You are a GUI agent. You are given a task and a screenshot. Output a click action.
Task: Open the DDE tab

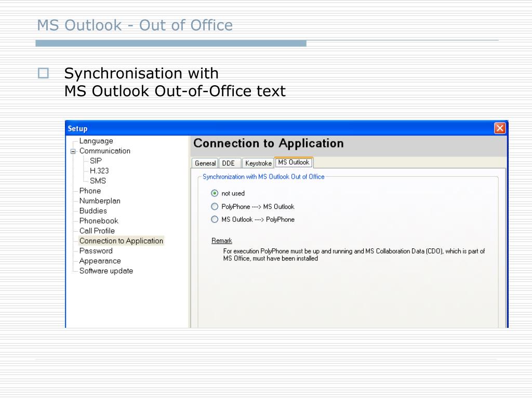(x=229, y=163)
